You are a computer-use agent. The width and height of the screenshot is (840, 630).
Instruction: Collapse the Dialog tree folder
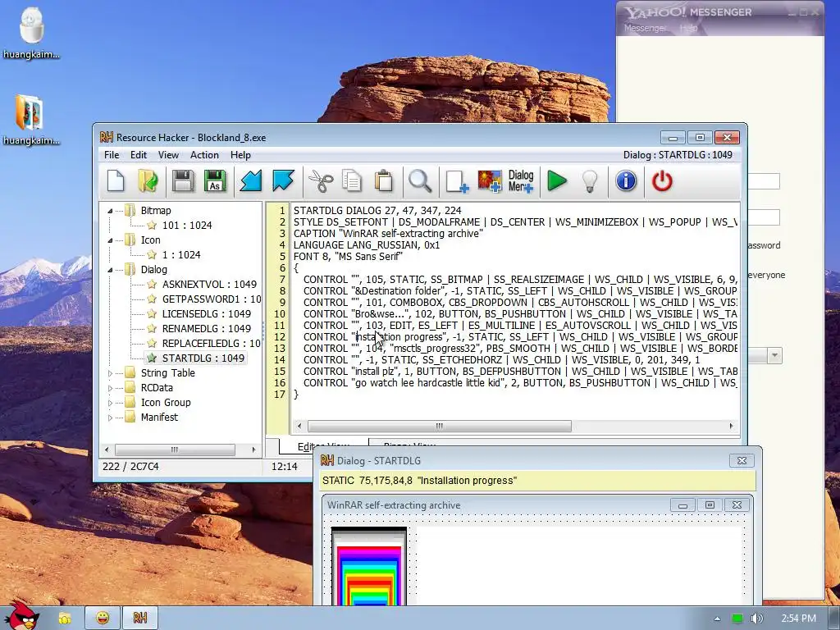[110, 269]
